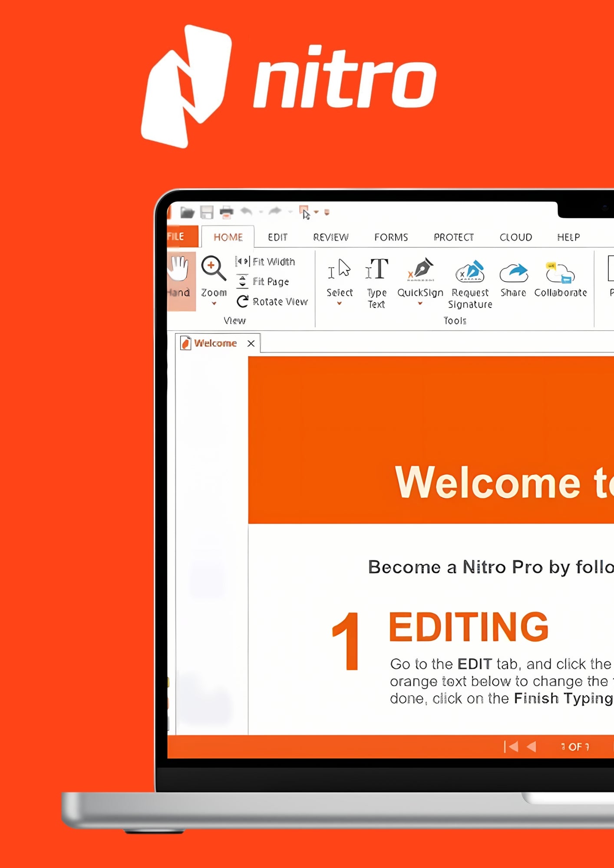Click the large orange number 1

(346, 641)
